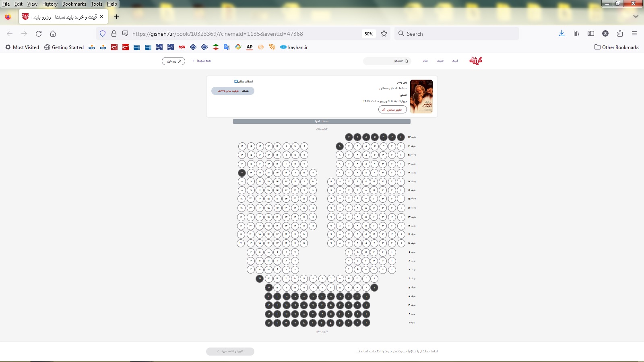Open the Firefox hamburger application menu

tap(634, 34)
